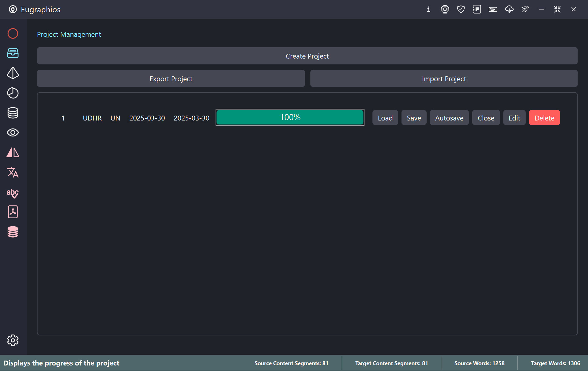Open the pie chart statistics icon
Image resolution: width=588 pixels, height=371 pixels.
(13, 93)
